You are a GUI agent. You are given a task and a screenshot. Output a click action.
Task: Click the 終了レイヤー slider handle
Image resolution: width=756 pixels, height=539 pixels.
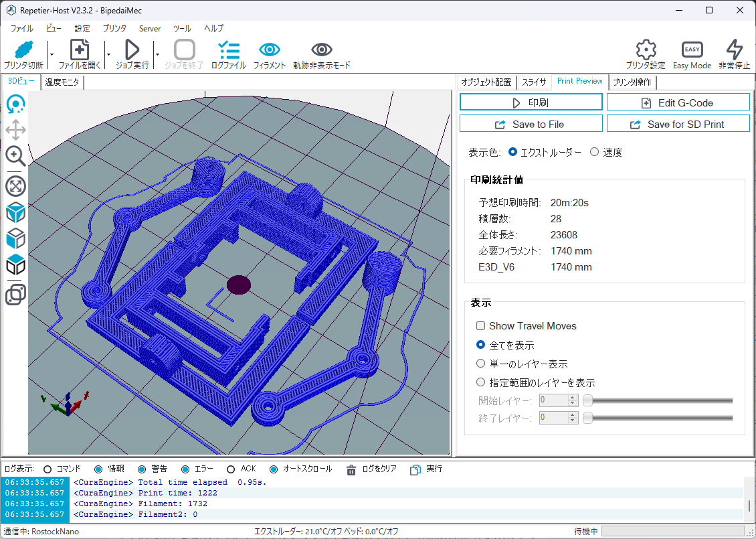click(587, 418)
